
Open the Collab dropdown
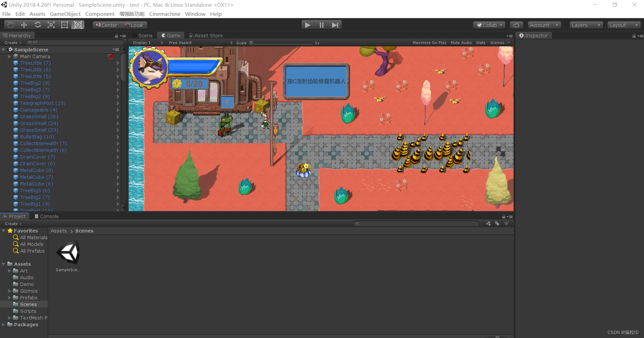[x=489, y=25]
